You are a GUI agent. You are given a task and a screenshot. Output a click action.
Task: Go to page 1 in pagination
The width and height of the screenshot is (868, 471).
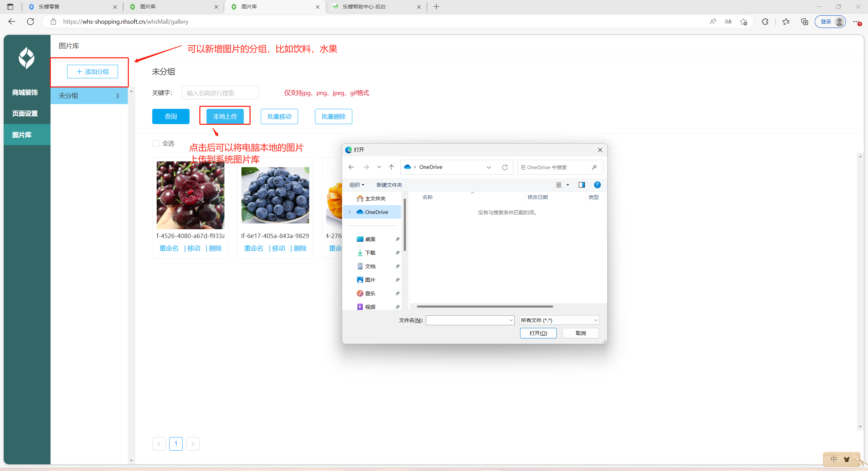(176, 444)
